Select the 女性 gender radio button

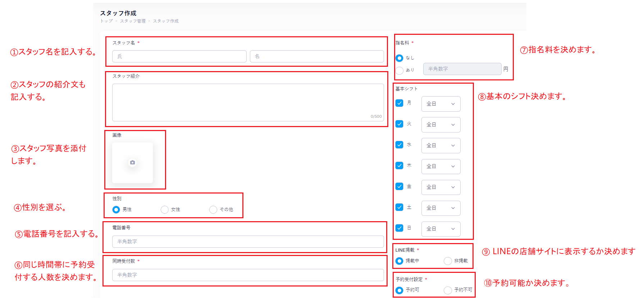coord(165,210)
